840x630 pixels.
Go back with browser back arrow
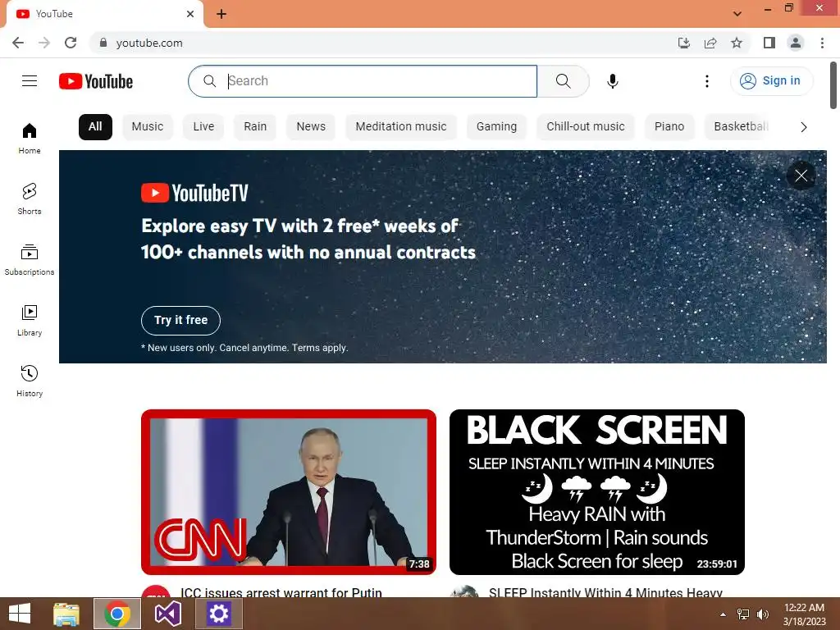[x=18, y=43]
